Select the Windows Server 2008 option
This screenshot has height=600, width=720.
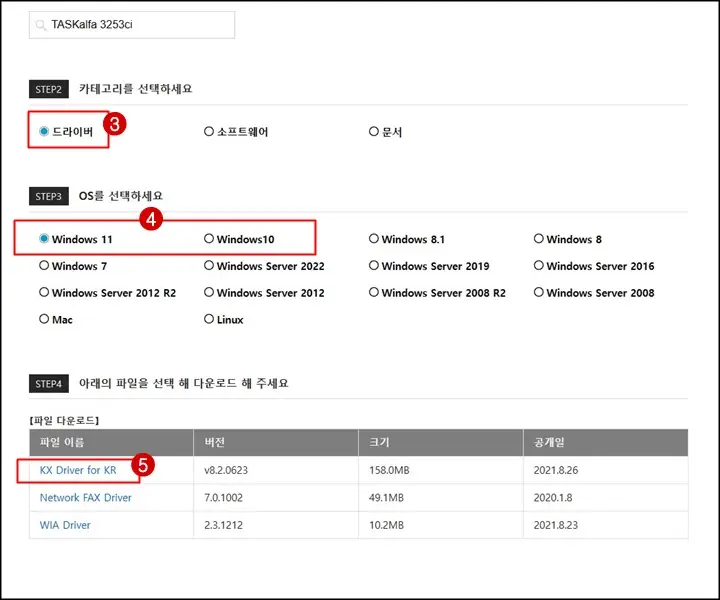(539, 292)
